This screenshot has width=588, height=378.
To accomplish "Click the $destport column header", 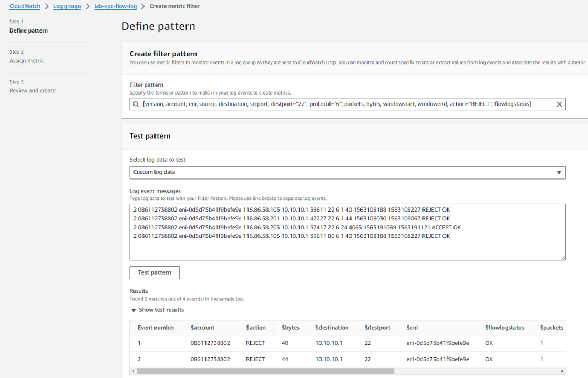I will click(377, 328).
